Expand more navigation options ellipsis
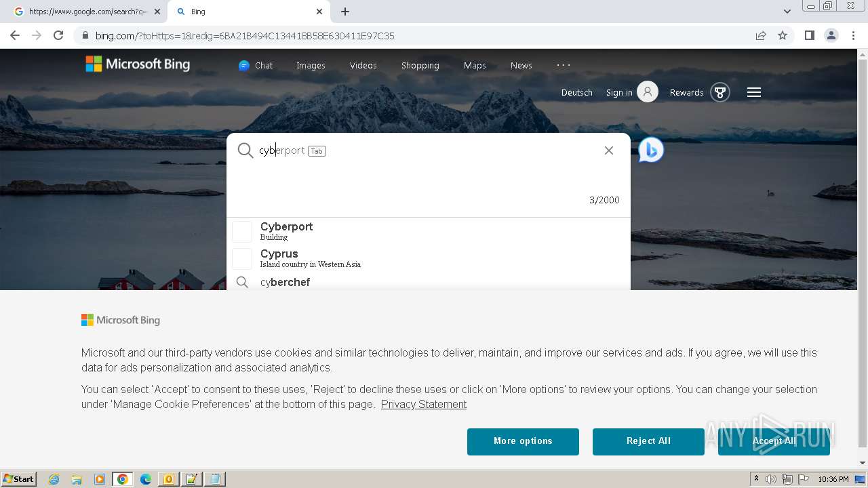This screenshot has height=488, width=868. pos(563,65)
